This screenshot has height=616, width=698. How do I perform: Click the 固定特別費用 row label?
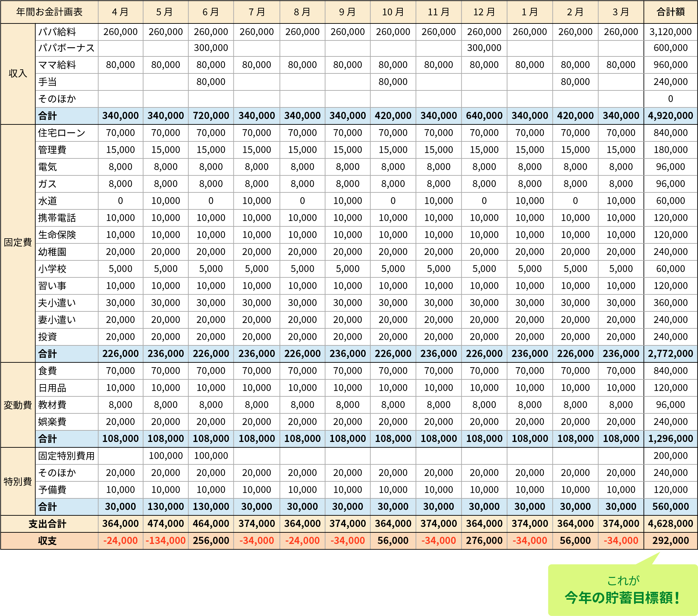tap(66, 456)
